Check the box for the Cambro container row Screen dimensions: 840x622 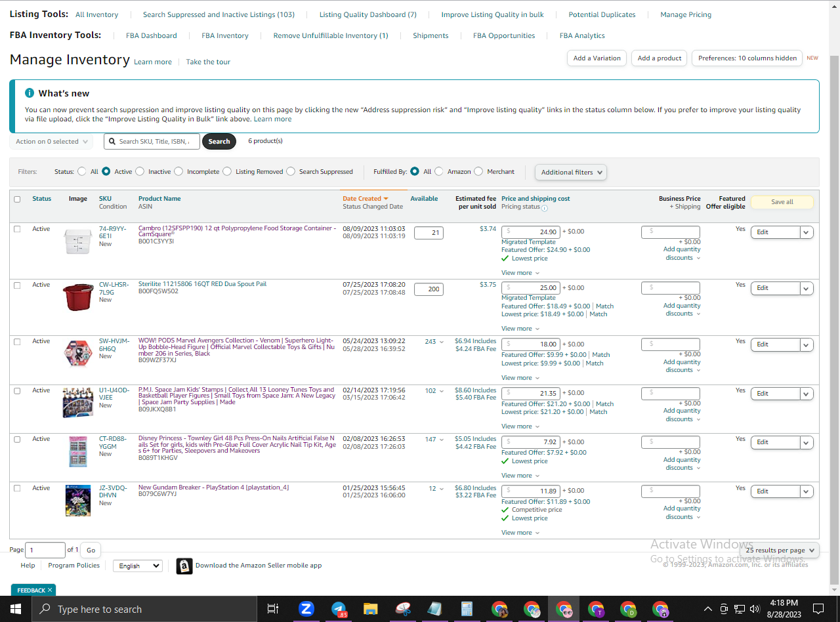pyautogui.click(x=17, y=229)
